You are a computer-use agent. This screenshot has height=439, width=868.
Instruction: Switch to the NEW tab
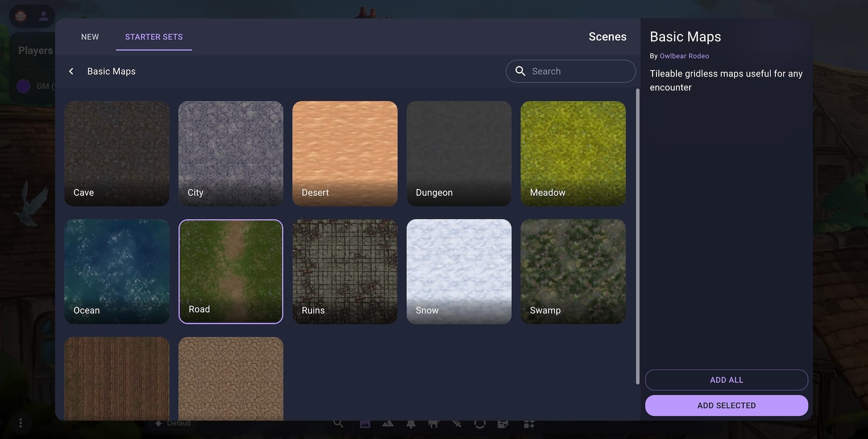[90, 37]
